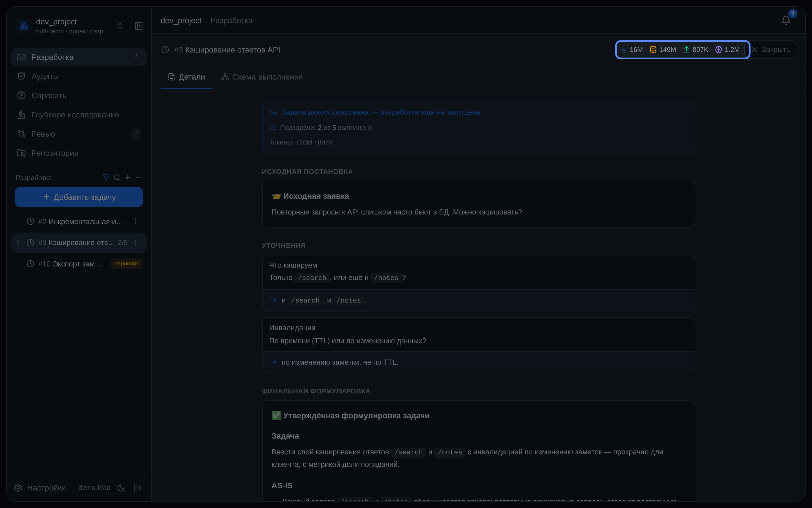Open options menu for task #2
The height and width of the screenshot is (508, 812).
pos(135,222)
